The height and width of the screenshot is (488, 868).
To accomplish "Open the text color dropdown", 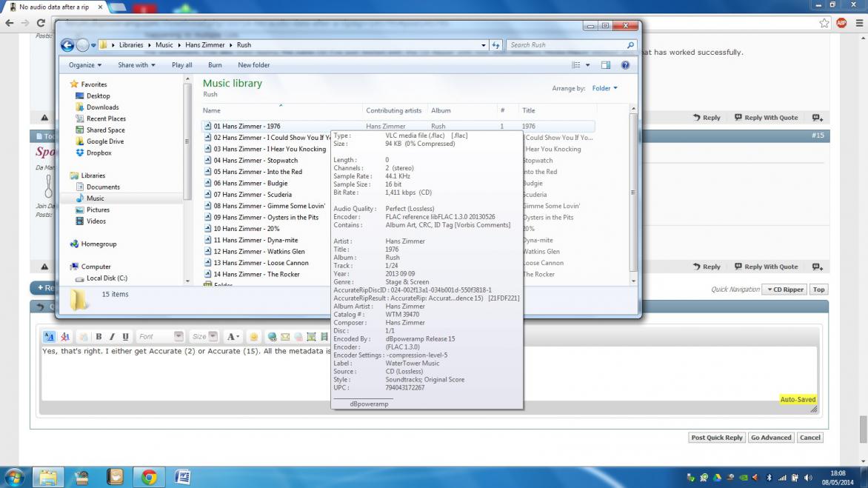I will click(x=233, y=336).
